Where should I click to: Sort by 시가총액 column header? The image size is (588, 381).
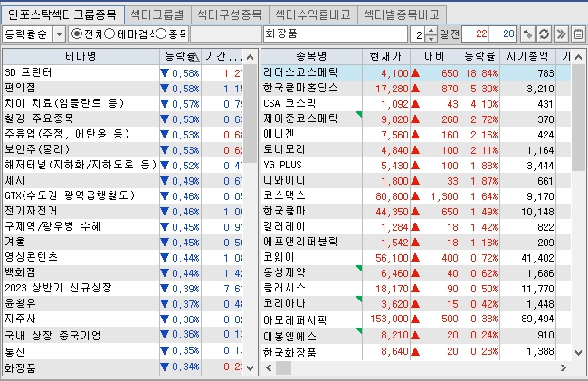(527, 57)
